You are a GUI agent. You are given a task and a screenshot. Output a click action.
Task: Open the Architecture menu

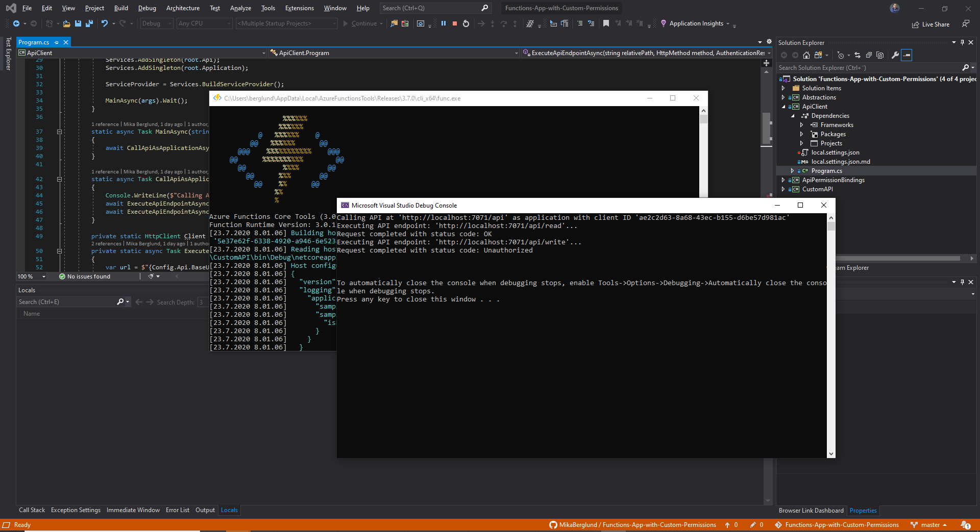183,8
